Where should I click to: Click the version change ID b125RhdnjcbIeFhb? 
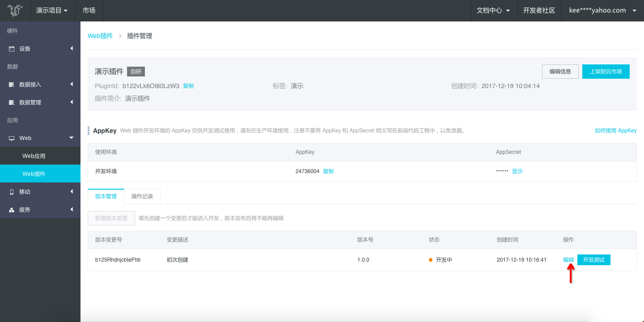coord(118,260)
